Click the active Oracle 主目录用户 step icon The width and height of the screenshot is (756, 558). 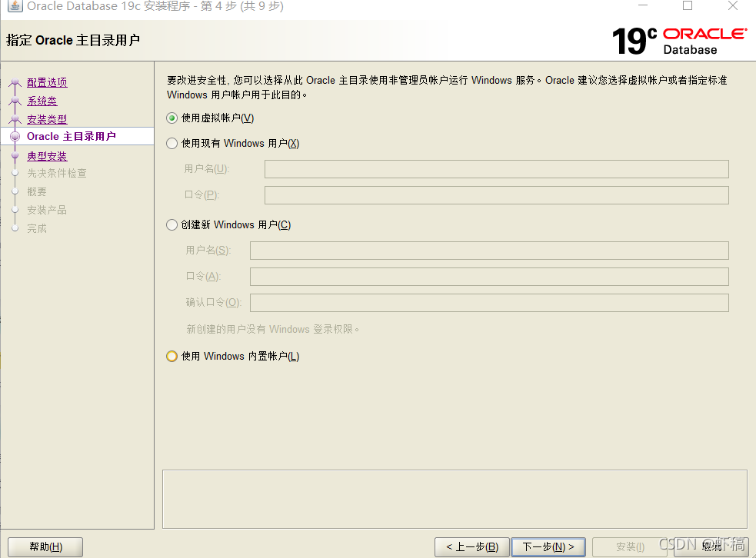(15, 138)
